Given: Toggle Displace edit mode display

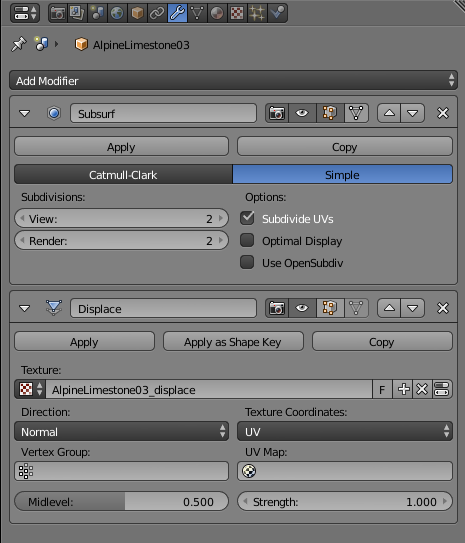Looking at the screenshot, I should click(330, 308).
